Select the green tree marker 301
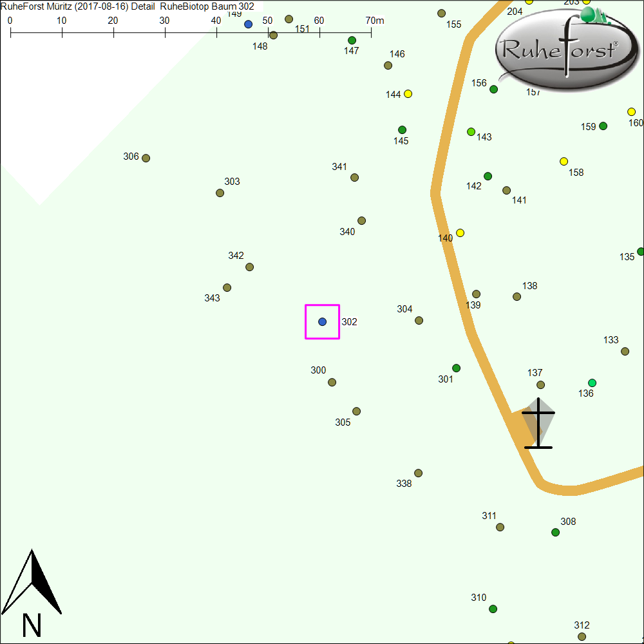 pos(456,368)
